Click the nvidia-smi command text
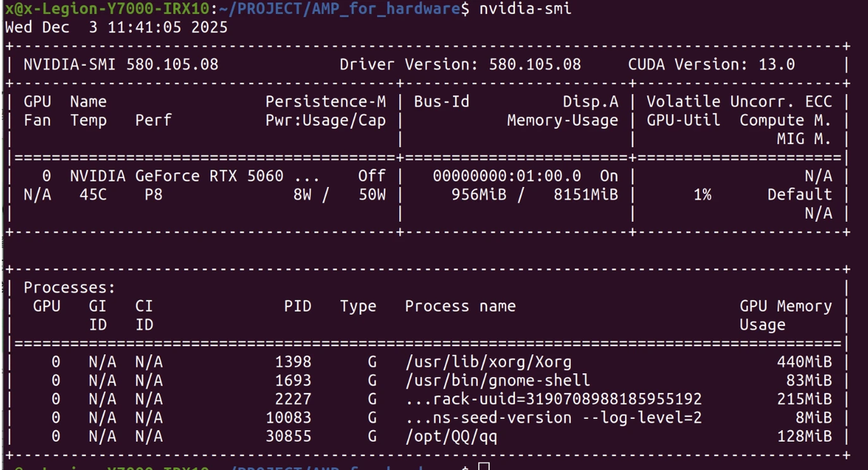 click(525, 9)
